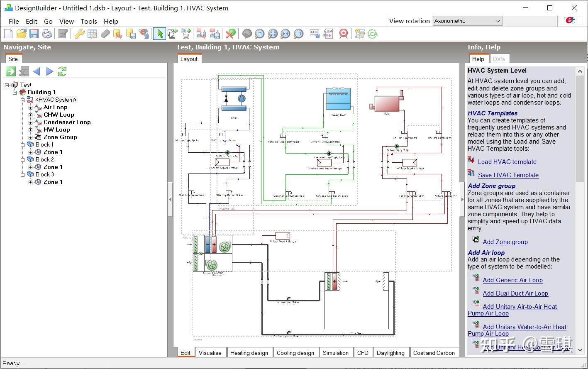Click the yellow wrench options icon
The image size is (588, 369).
point(79,34)
